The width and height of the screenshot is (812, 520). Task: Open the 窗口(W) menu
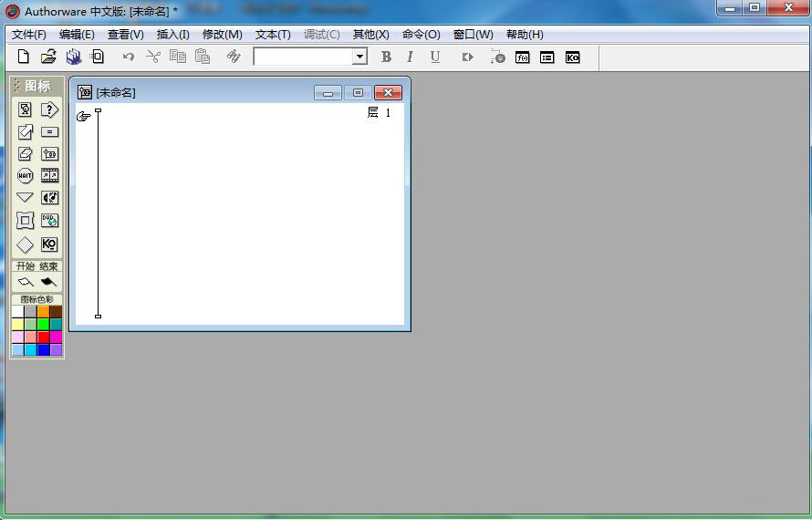click(473, 35)
